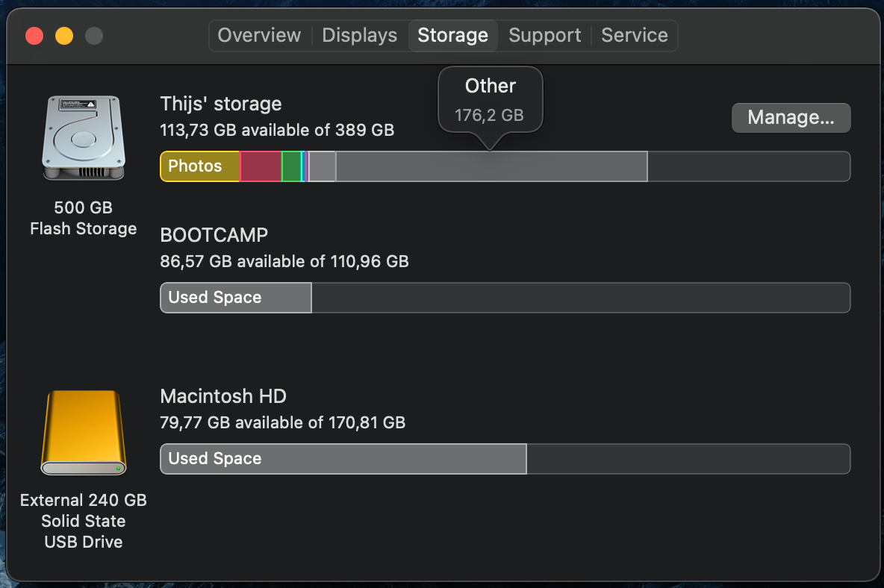
Task: Click the Macintosh HD Used Space bar
Action: 343,459
